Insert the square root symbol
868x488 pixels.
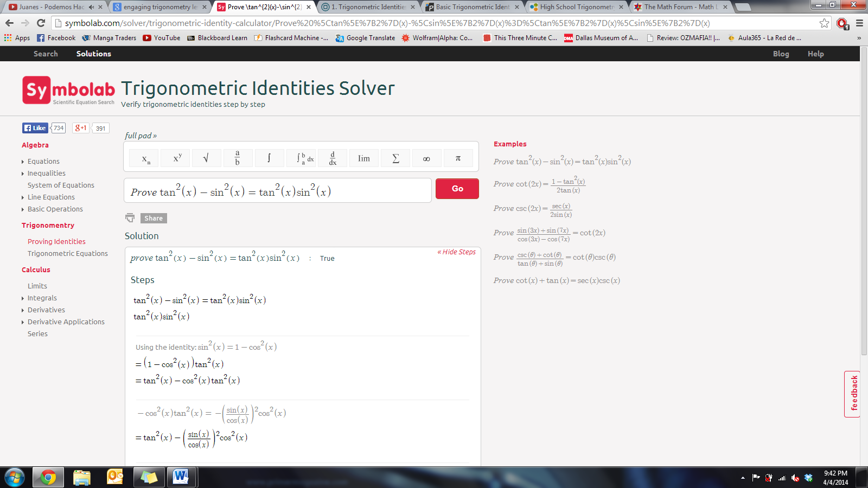click(x=206, y=158)
